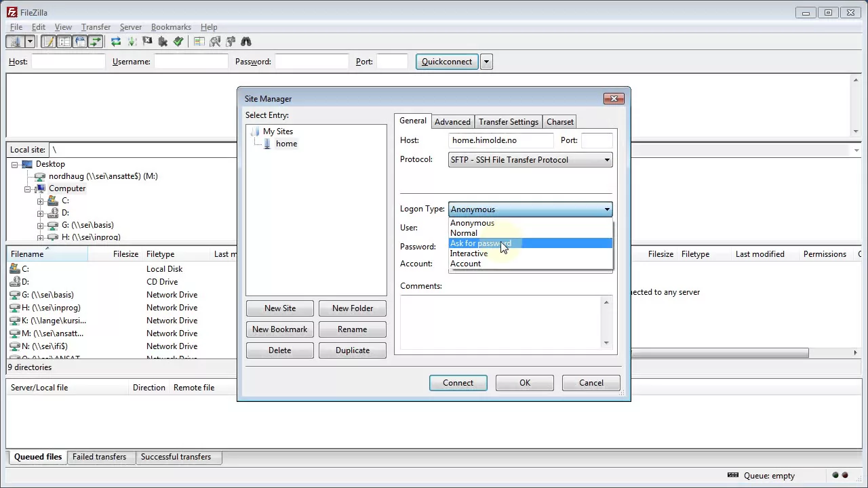Expand the G: (\\sei\basis) tree node
Screen dimensions: 868x488
coord(40,226)
